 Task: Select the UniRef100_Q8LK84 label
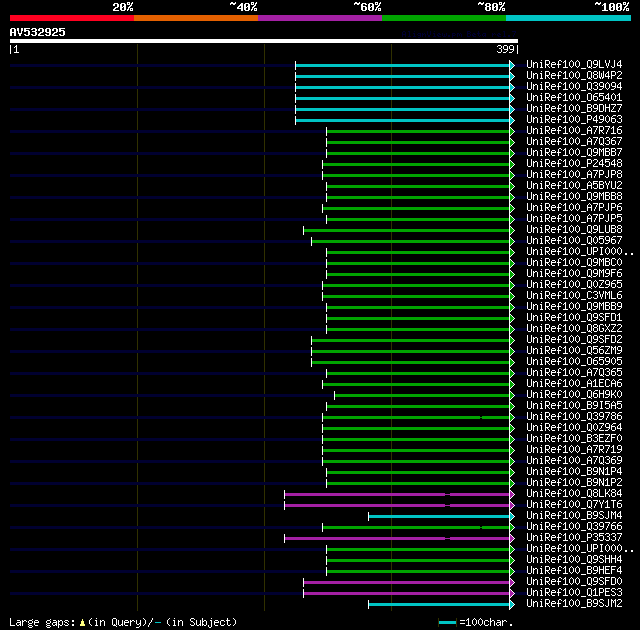tap(574, 494)
